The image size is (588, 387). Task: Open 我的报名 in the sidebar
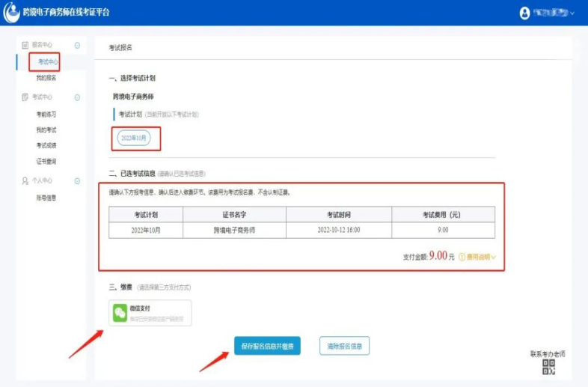pyautogui.click(x=46, y=78)
